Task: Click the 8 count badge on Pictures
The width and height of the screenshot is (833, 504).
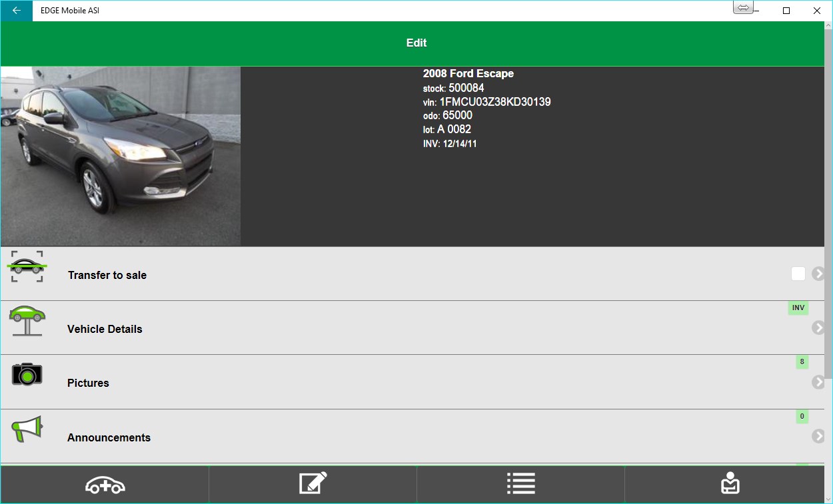Action: click(802, 362)
